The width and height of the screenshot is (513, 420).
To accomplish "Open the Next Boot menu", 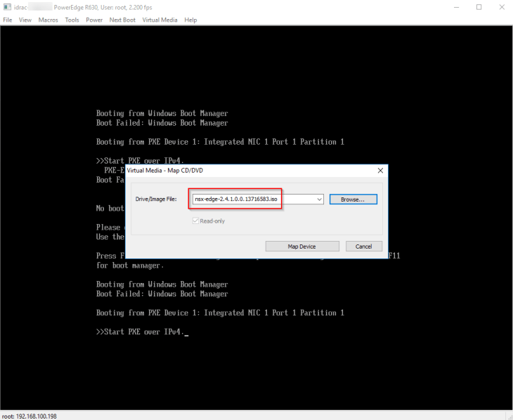I will (x=122, y=20).
